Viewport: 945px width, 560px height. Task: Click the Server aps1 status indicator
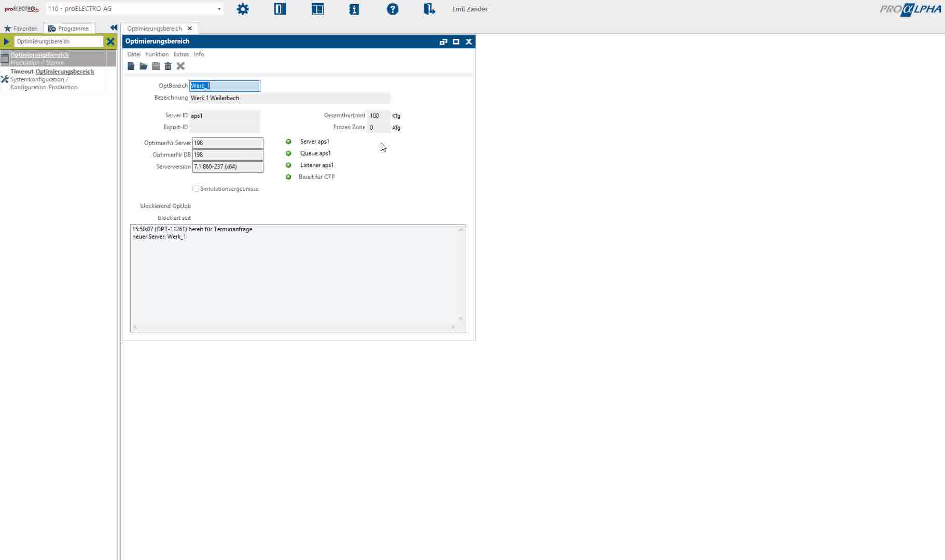pyautogui.click(x=289, y=142)
